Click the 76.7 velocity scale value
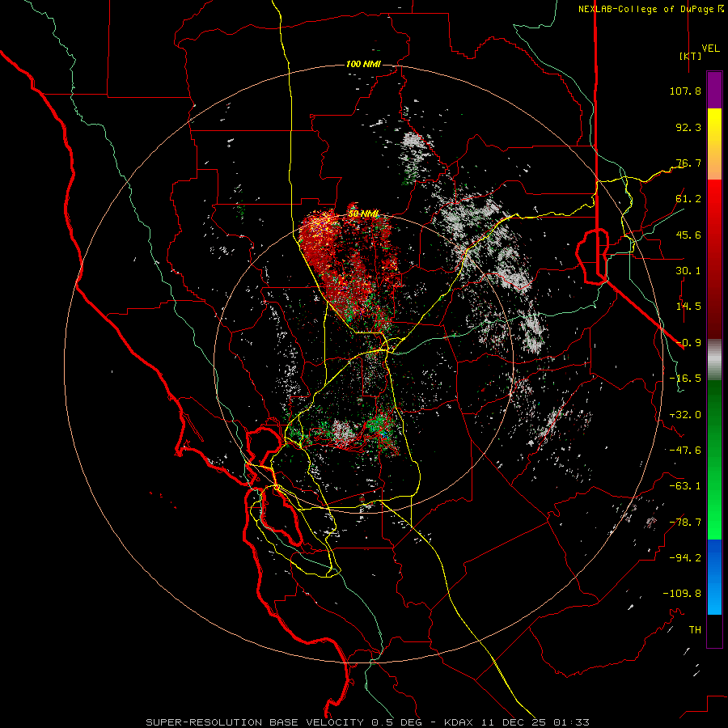Image resolution: width=728 pixels, height=728 pixels. tap(688, 163)
